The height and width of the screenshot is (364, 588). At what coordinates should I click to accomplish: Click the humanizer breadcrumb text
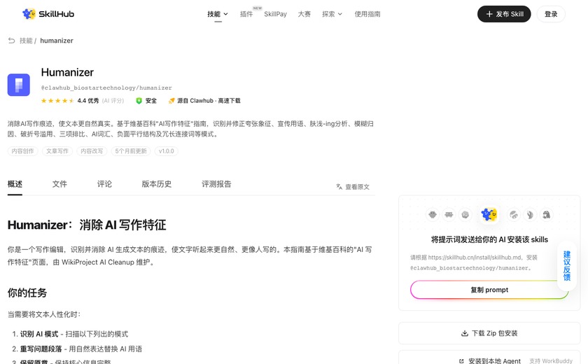pos(57,41)
